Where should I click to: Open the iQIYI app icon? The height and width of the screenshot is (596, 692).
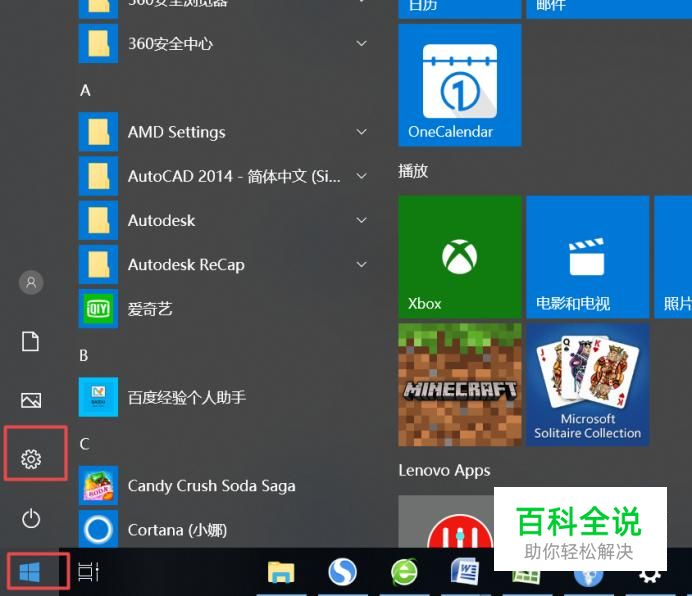pyautogui.click(x=98, y=309)
